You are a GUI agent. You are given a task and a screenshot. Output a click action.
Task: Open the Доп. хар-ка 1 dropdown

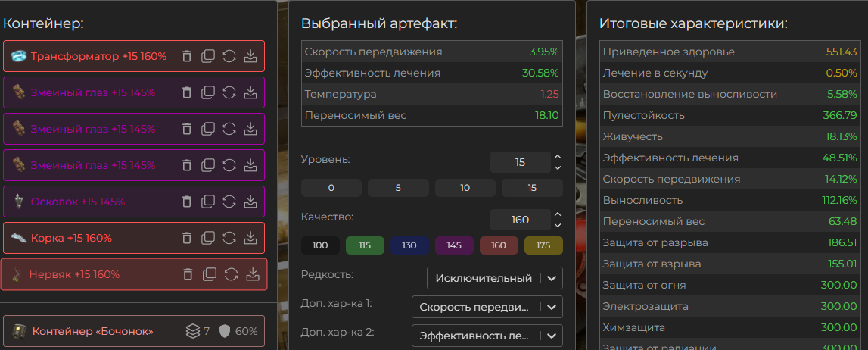tap(487, 307)
